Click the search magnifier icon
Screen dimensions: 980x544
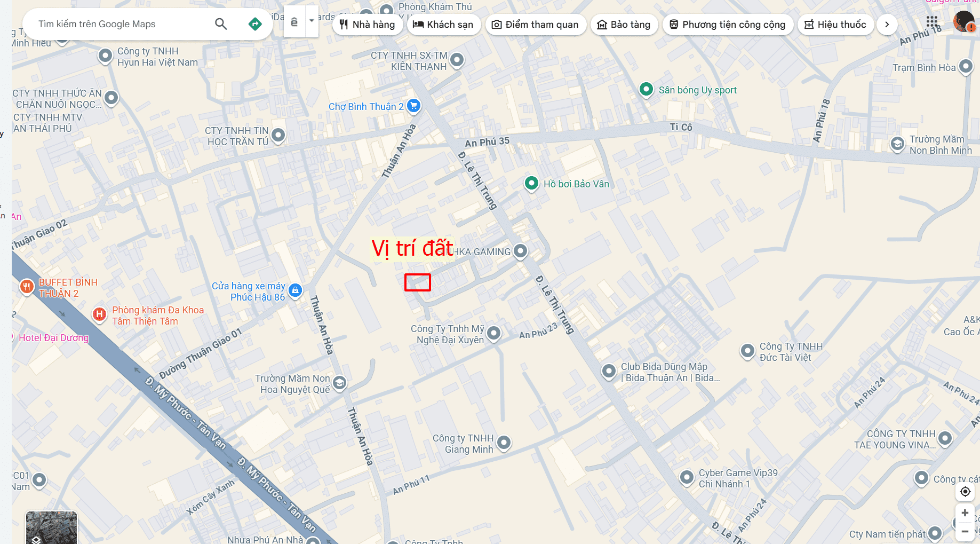(221, 24)
